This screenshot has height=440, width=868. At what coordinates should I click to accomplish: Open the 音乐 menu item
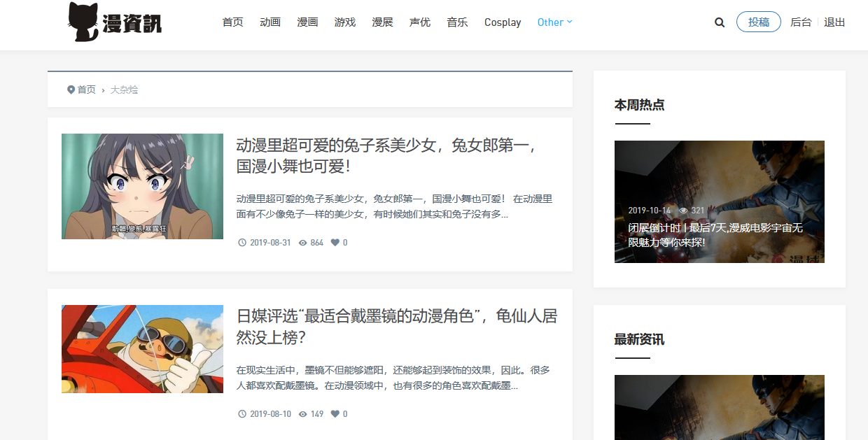click(457, 22)
